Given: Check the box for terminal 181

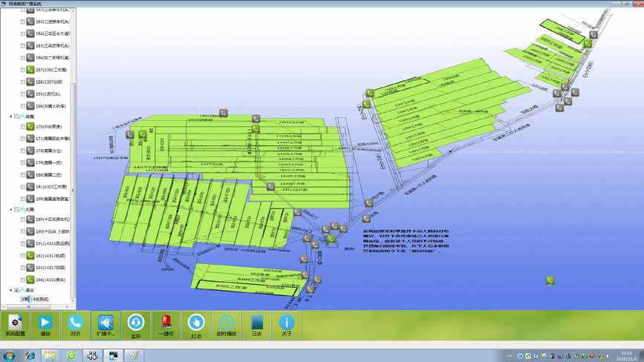Looking at the screenshot, I should (22, 187).
